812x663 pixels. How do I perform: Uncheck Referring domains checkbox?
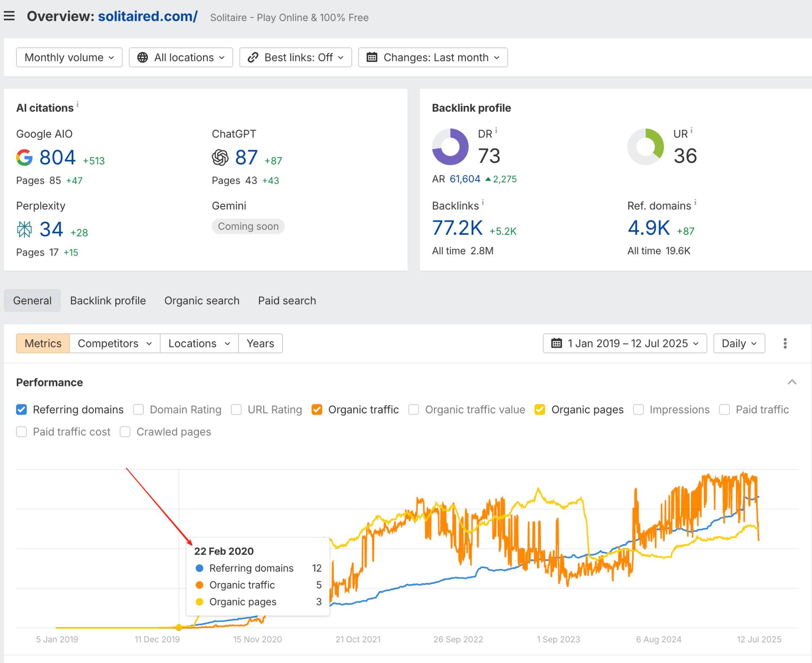point(22,410)
